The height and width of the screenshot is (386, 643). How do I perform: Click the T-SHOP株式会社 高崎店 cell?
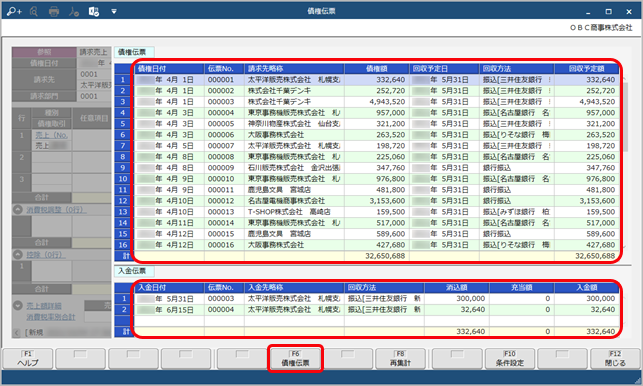tap(294, 212)
